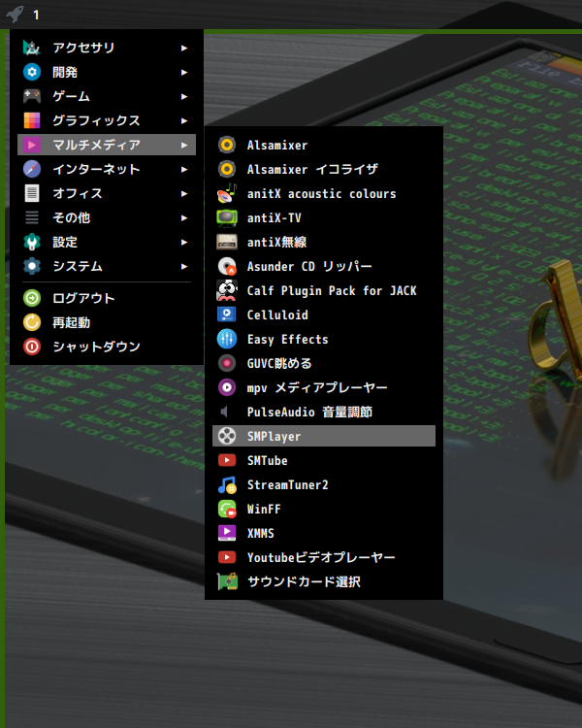The width and height of the screenshot is (582, 728).
Task: Click the グラフィックス colorful icon
Action: (x=32, y=120)
